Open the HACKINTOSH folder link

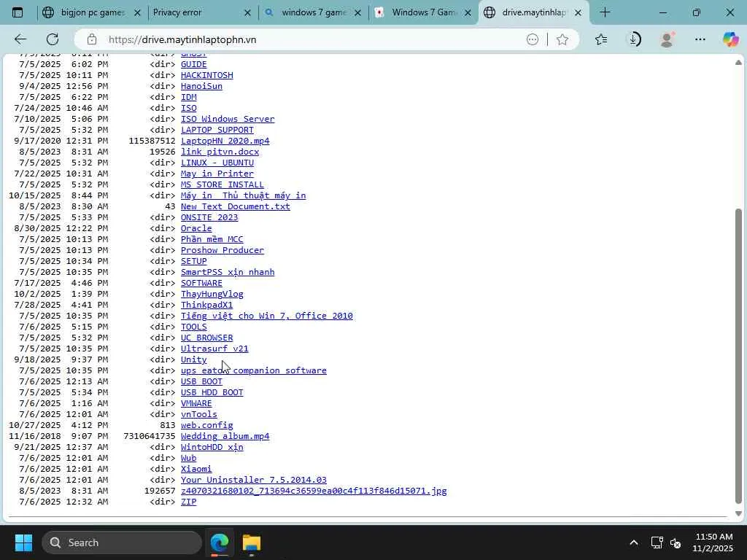pyautogui.click(x=206, y=75)
